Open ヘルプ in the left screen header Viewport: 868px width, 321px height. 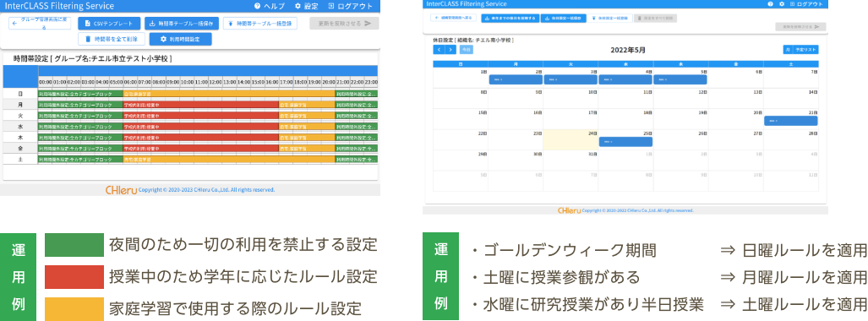tap(270, 6)
